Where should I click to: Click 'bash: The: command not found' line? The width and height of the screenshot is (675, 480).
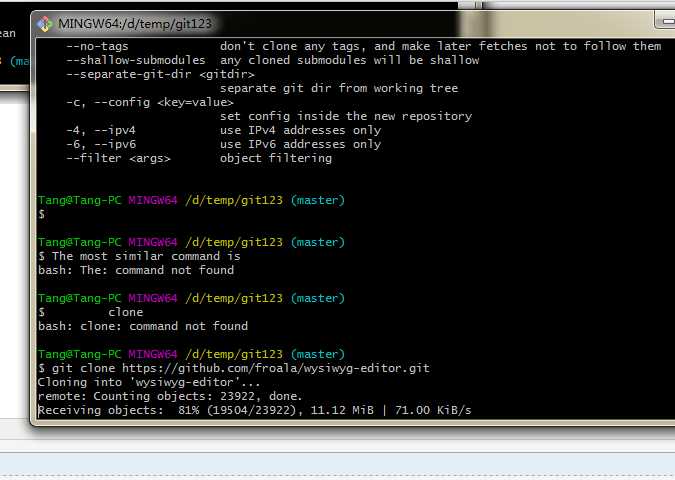tap(136, 270)
